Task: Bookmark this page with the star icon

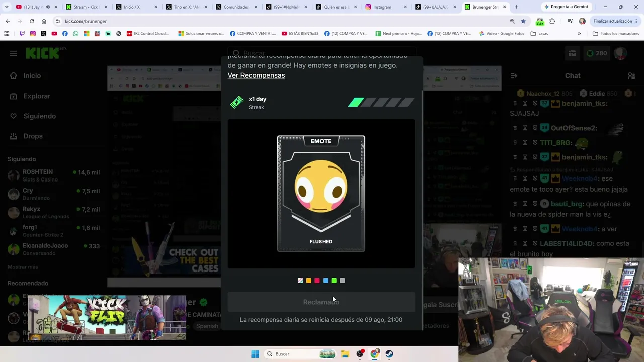Action: click(x=523, y=21)
